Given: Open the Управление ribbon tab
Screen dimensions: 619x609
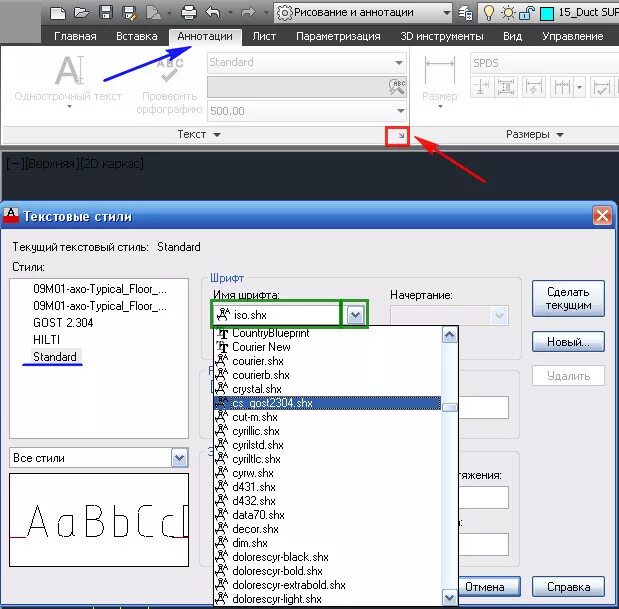Looking at the screenshot, I should pos(572,36).
